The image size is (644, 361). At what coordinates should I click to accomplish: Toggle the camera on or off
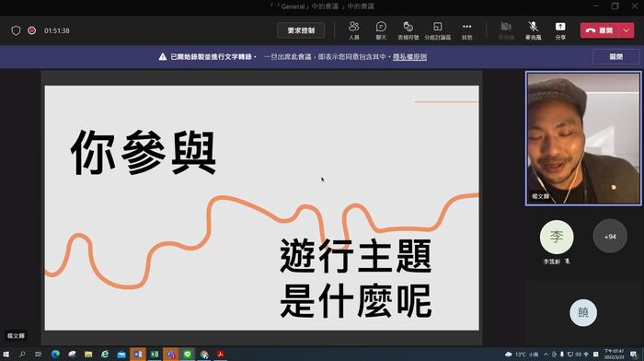506,30
